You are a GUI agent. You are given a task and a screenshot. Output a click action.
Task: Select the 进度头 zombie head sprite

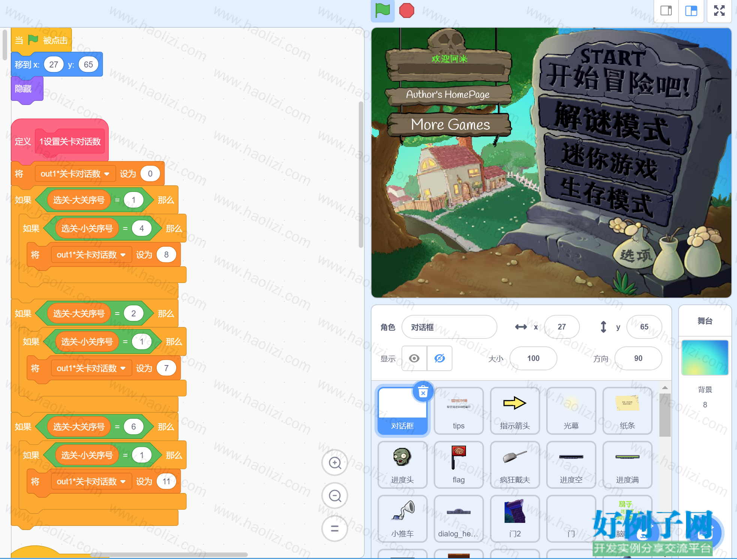coord(402,465)
